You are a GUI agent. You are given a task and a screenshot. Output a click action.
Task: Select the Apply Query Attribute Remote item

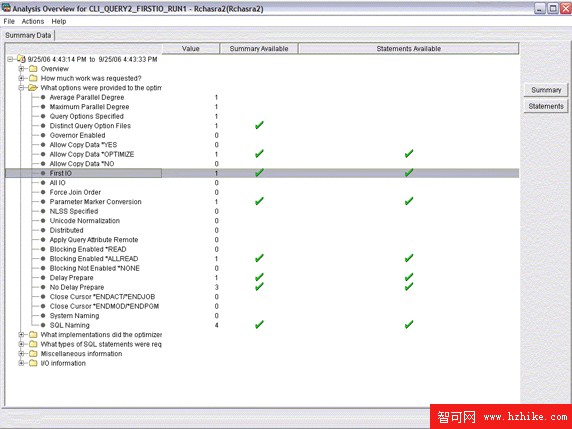click(x=94, y=240)
